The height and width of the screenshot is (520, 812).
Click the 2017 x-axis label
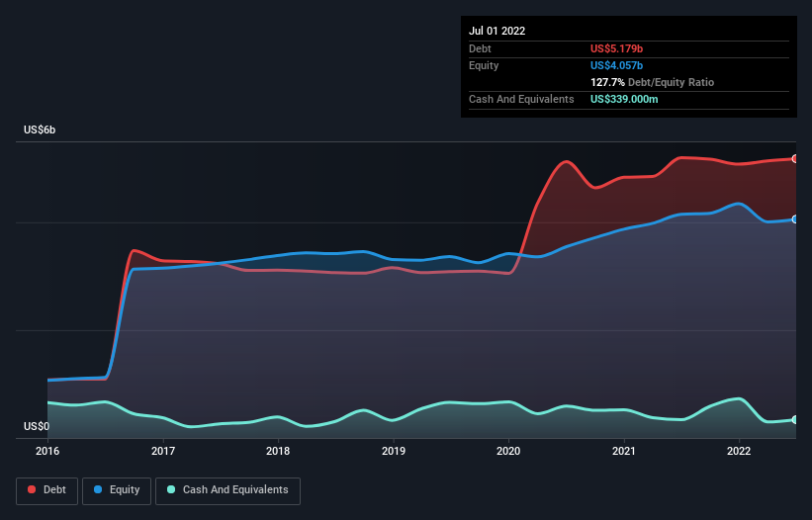pos(163,451)
